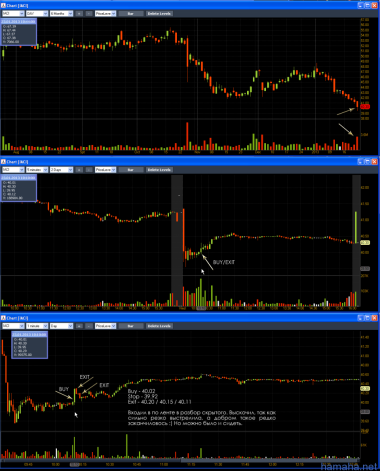The image size is (380, 471).
Task: Click the plus button in middle chart toolbar
Action: tap(79, 170)
